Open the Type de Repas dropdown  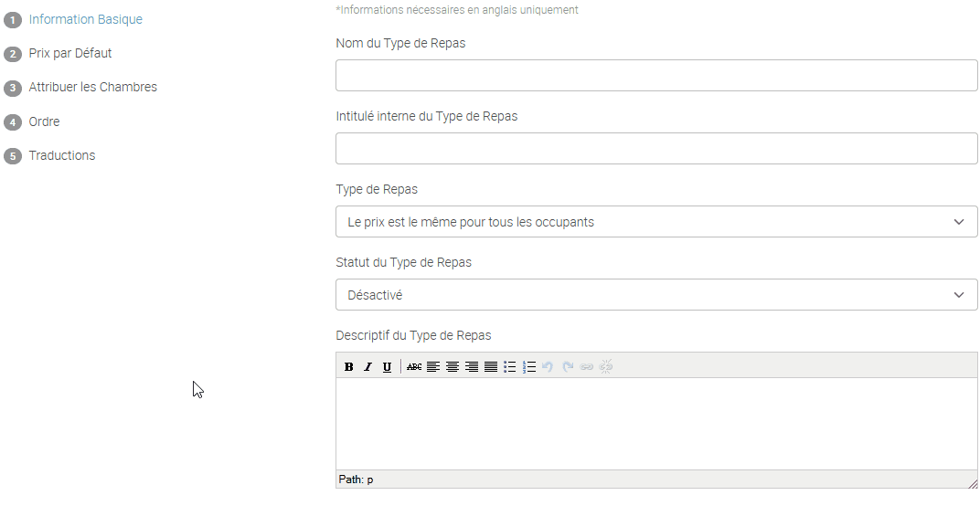click(655, 222)
